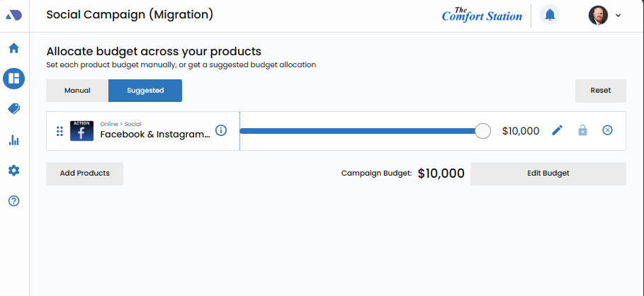The height and width of the screenshot is (296, 644).
Task: Open the campaigns dashboard sidebar icon
Action: [x=13, y=78]
